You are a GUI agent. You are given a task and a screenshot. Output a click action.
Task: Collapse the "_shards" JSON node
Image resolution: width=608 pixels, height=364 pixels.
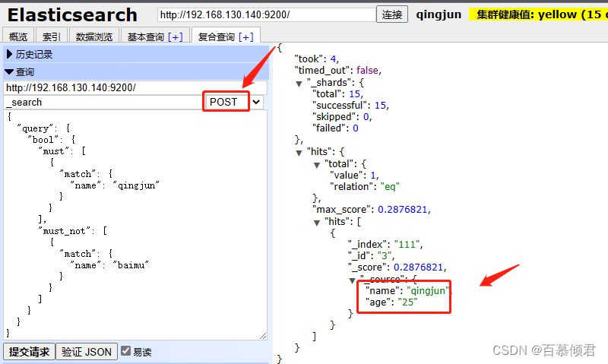(x=299, y=84)
